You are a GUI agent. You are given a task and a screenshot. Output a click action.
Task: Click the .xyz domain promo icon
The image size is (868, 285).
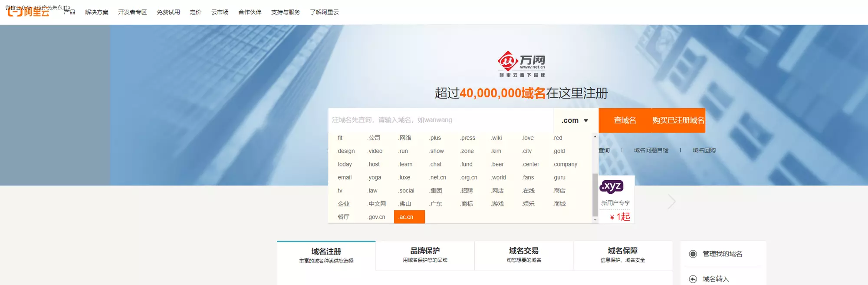(612, 187)
